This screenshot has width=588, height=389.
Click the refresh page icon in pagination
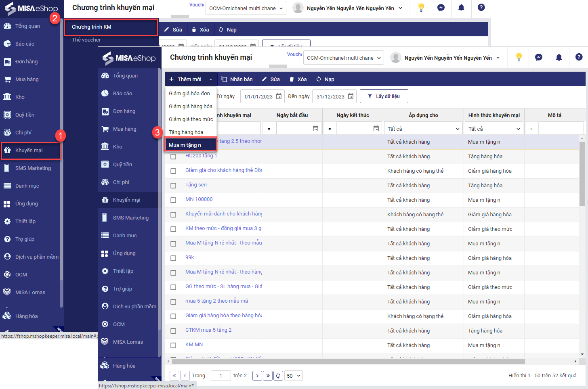[x=278, y=376]
